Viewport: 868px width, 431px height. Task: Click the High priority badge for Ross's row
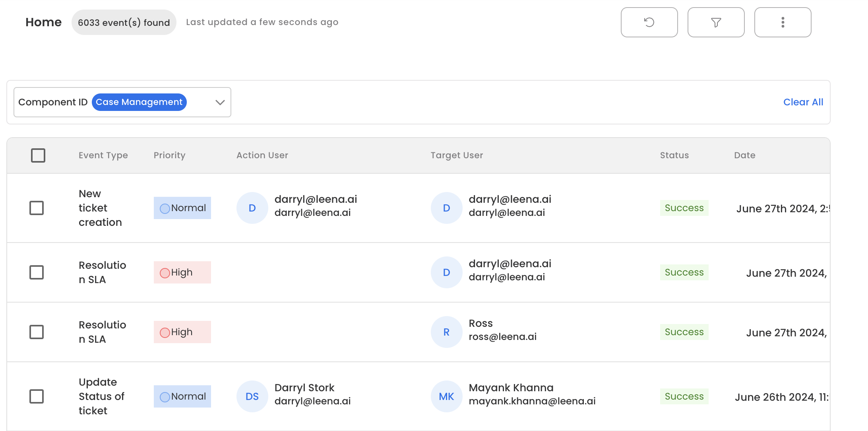(182, 332)
